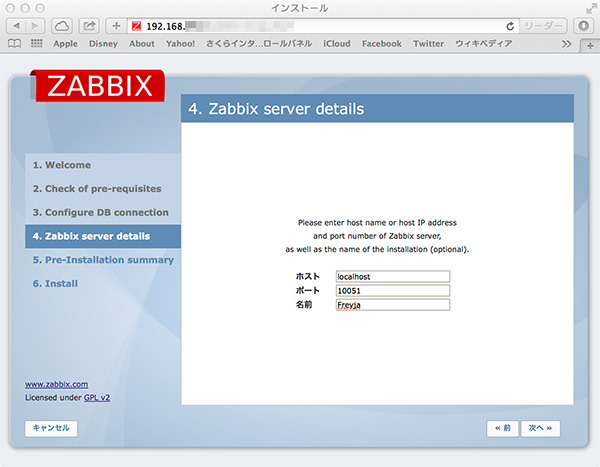Click the Safari forward arrow button
Viewport: 600px width, 467px height.
click(x=38, y=25)
